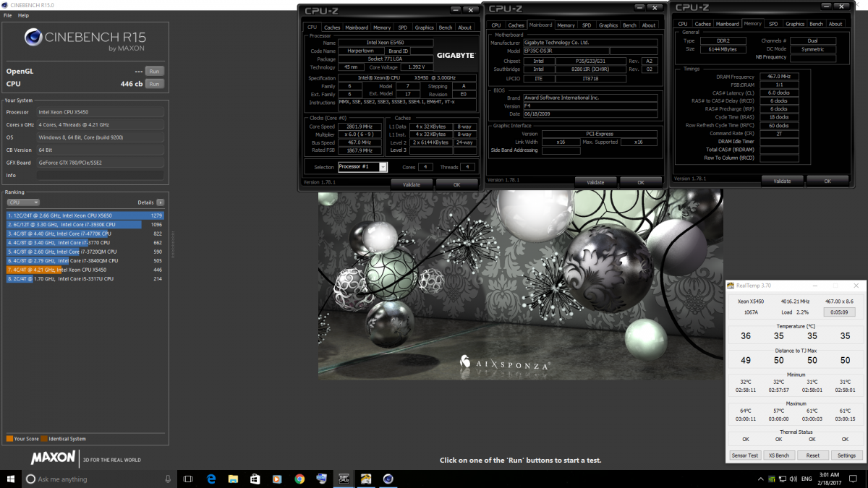Show hidden system tray icons
Viewport: 868px width, 488px height.
760,479
